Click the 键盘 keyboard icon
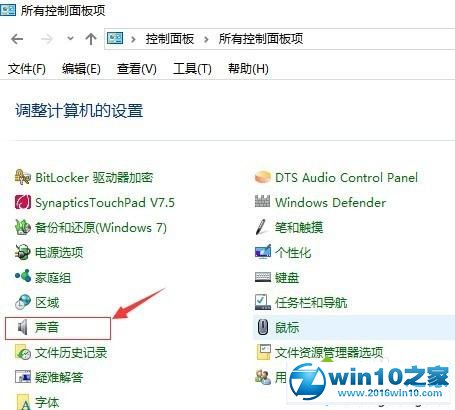Image resolution: width=455 pixels, height=410 pixels. (x=263, y=277)
